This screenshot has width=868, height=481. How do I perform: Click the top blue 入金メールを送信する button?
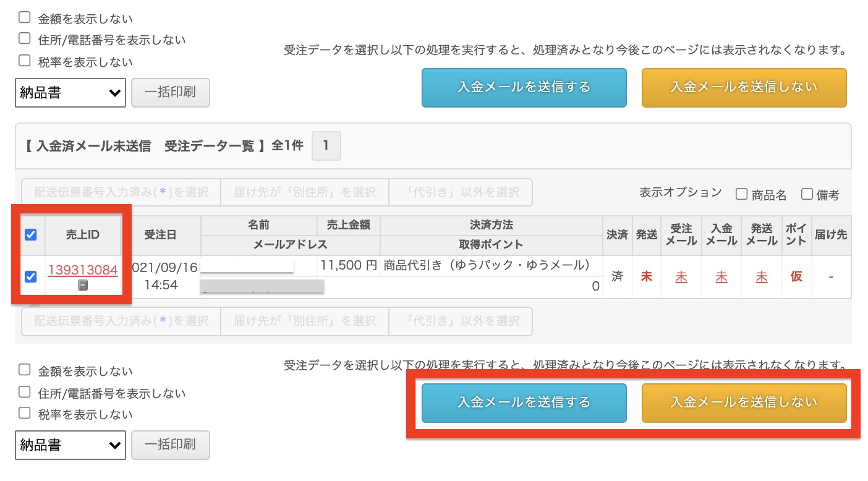tap(524, 87)
